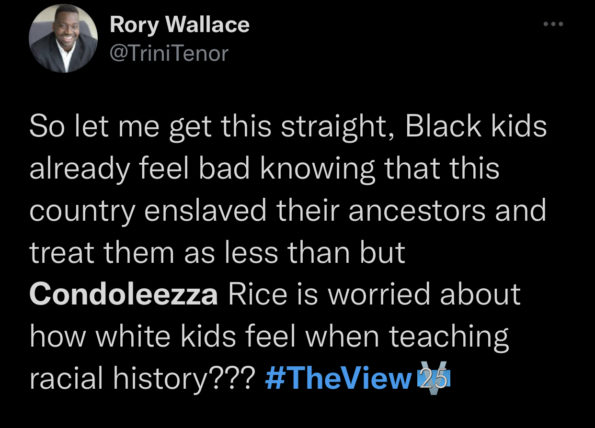Click the View 25 hashflag icon
Screen dimensions: 595x428
click(x=433, y=378)
